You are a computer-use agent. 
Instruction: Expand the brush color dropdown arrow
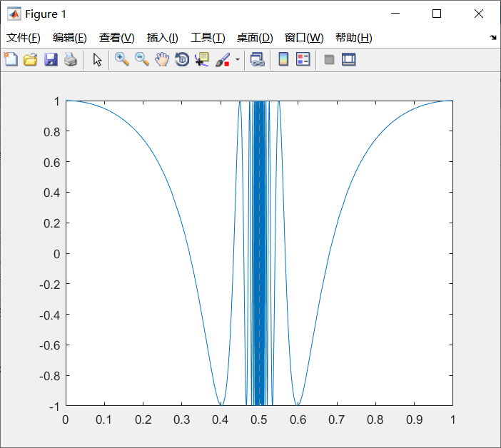[x=238, y=59]
